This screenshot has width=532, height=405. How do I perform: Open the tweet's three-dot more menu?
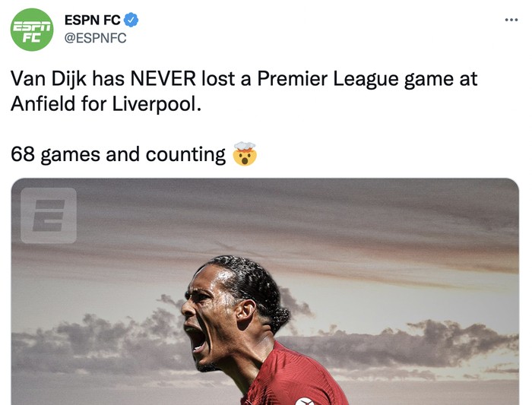coord(511,20)
